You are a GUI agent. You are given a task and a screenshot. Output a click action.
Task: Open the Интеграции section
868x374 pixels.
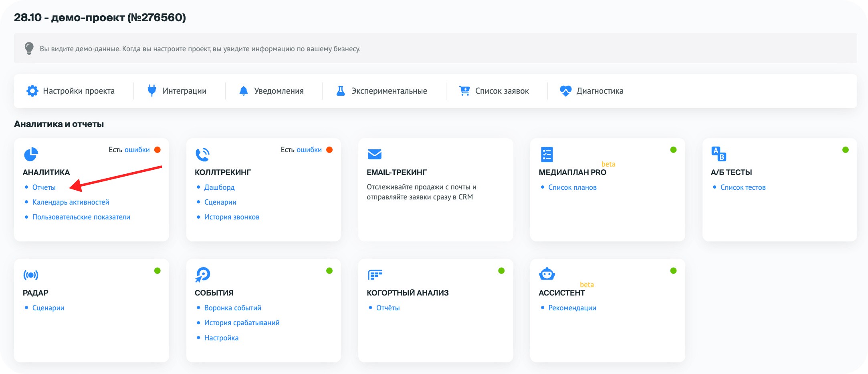[177, 91]
